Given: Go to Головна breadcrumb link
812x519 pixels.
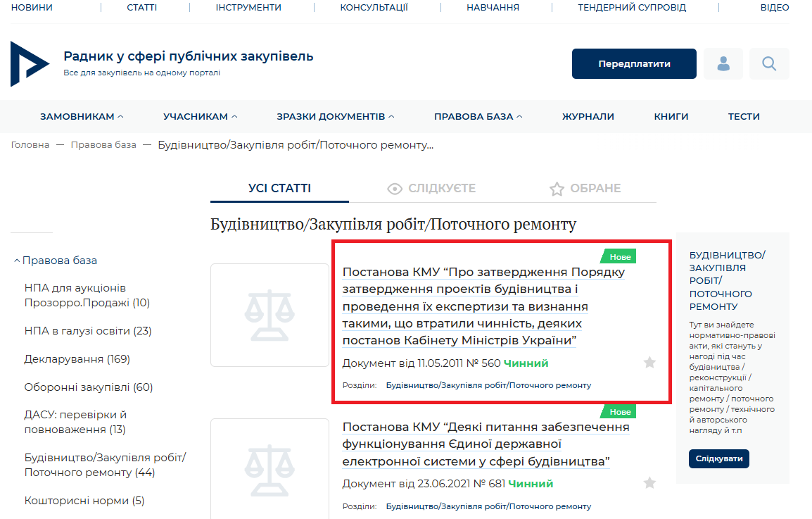Looking at the screenshot, I should pos(30,145).
